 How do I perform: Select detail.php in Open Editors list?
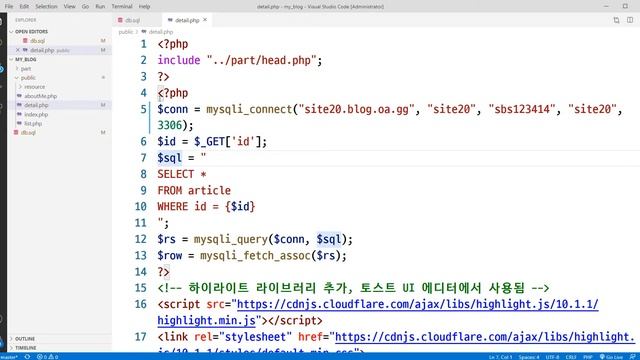point(42,50)
